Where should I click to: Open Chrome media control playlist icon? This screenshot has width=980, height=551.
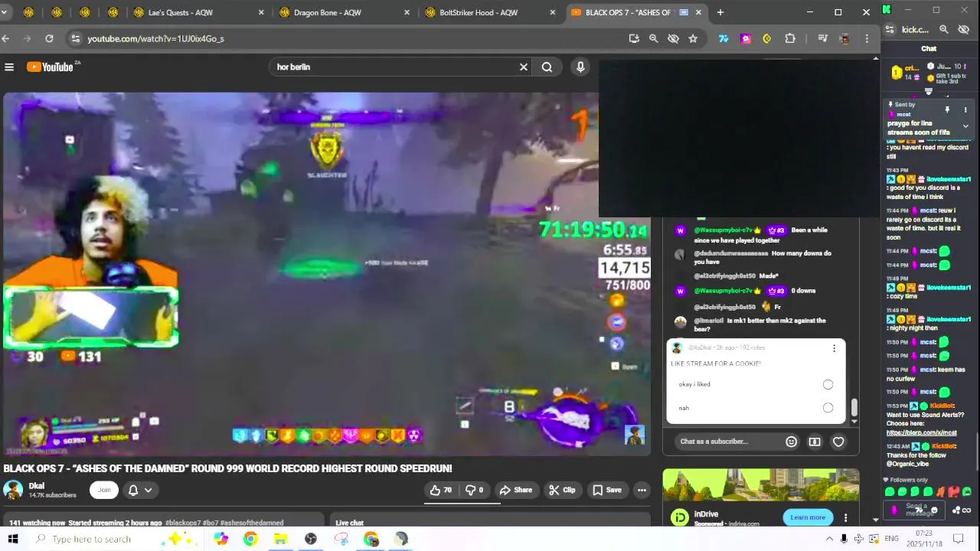tap(822, 38)
